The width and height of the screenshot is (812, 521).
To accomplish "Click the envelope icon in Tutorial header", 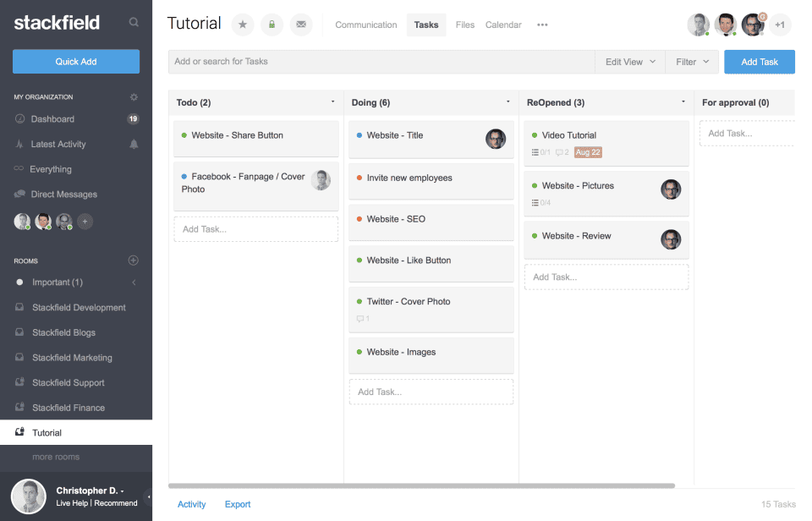I will pos(301,25).
